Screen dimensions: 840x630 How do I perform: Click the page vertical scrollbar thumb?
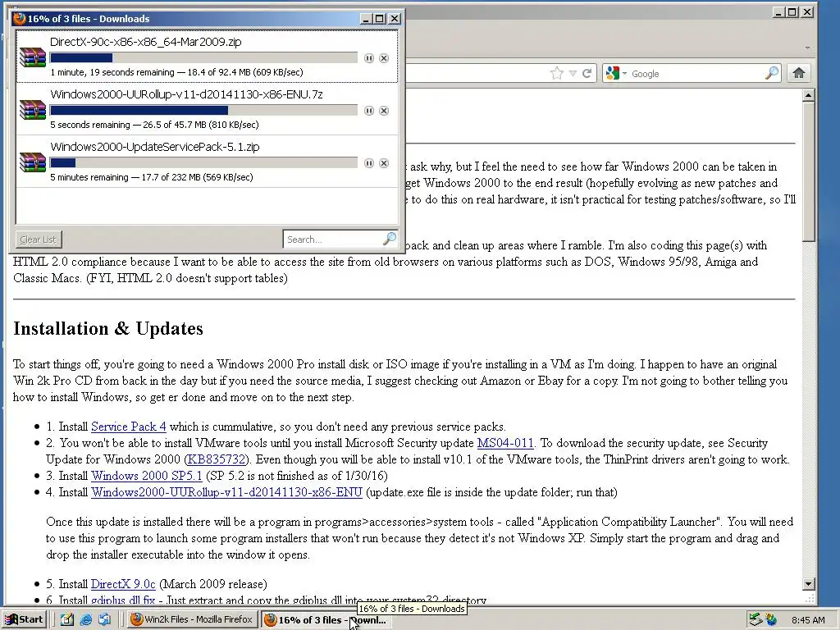(808, 172)
